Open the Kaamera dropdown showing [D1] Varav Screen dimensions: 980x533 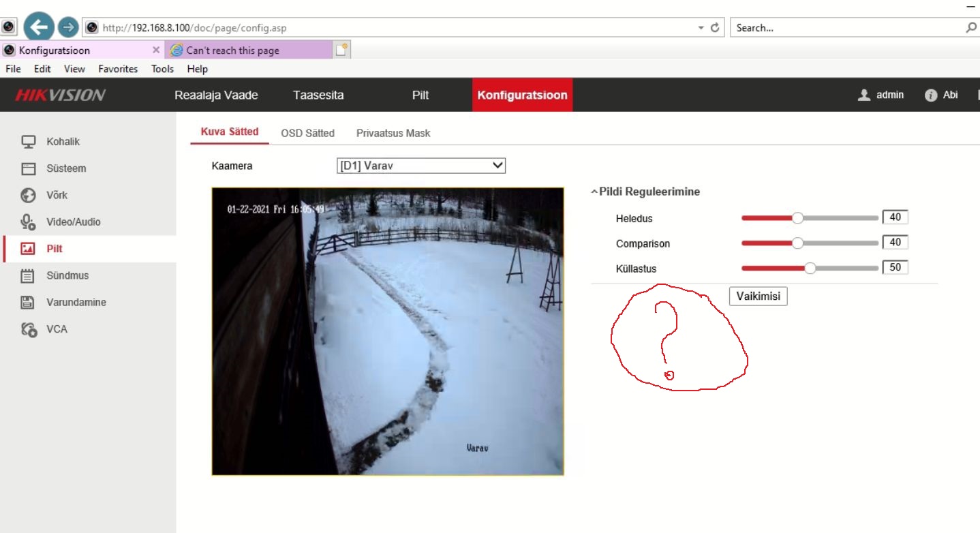(x=420, y=166)
